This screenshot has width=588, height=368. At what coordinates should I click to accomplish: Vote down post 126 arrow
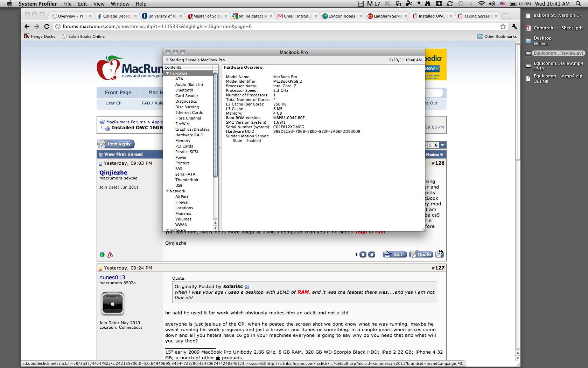372,254
